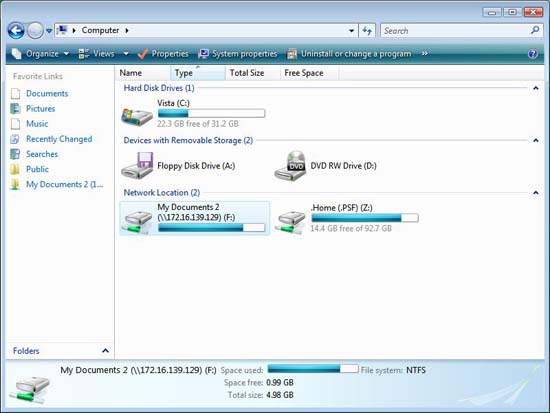Open Searches favorite link
The image size is (550, 413).
pos(42,154)
